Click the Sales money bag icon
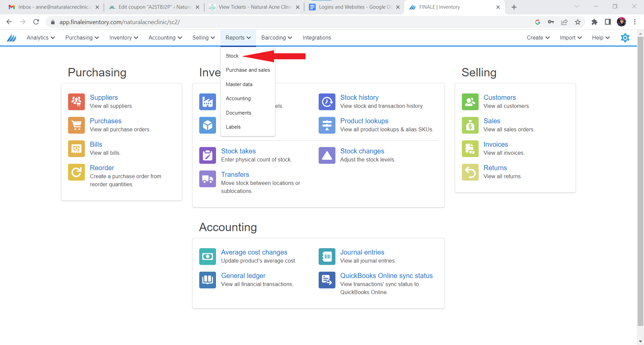Viewport: 644px width, 345px height. pyautogui.click(x=470, y=125)
